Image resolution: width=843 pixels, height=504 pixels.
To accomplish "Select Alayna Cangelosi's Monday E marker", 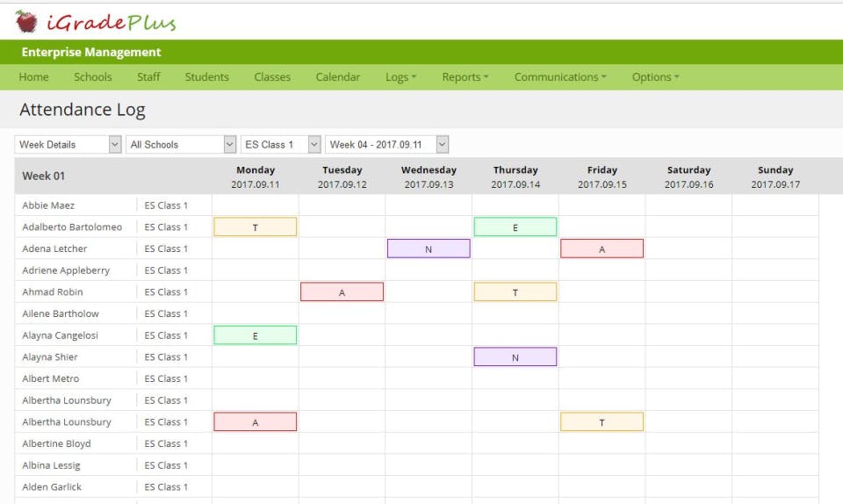I will [256, 335].
